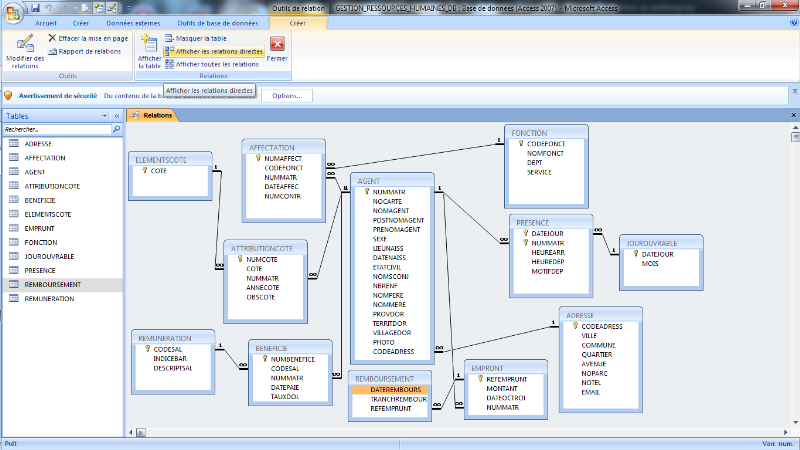
Task: Click the Office button logo
Action: [x=13, y=12]
